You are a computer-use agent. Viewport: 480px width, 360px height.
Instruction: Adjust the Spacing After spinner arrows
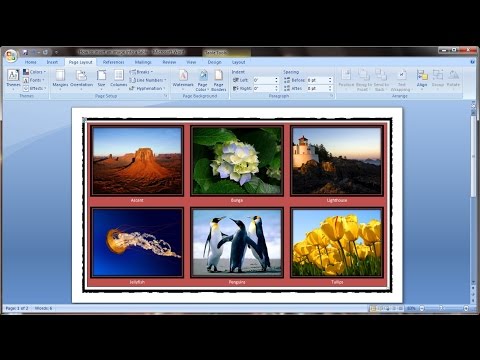point(330,88)
